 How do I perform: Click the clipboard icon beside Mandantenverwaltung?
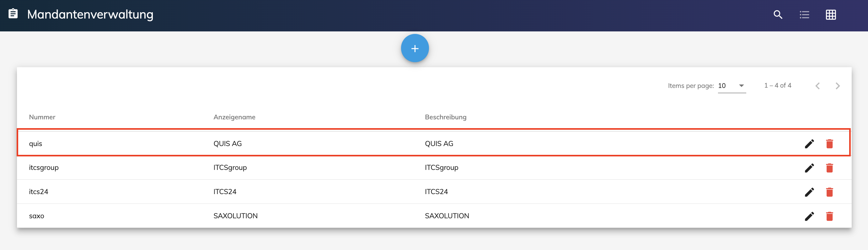[x=13, y=14]
